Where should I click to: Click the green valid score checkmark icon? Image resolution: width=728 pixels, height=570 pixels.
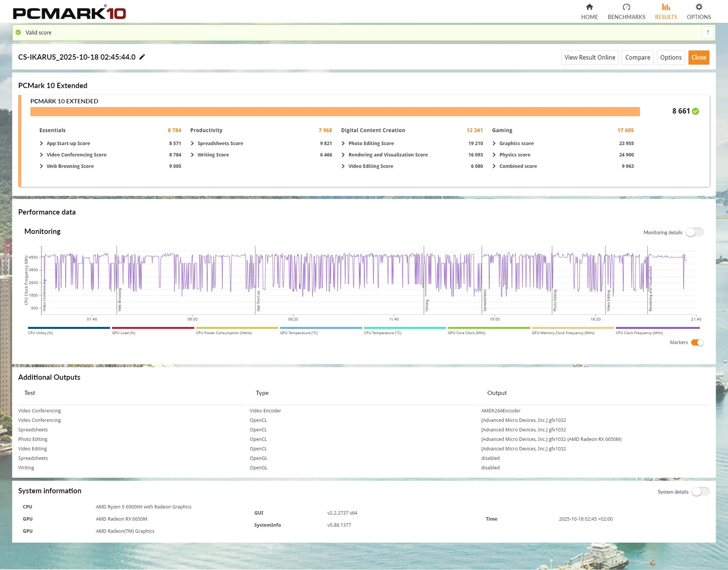click(x=18, y=33)
